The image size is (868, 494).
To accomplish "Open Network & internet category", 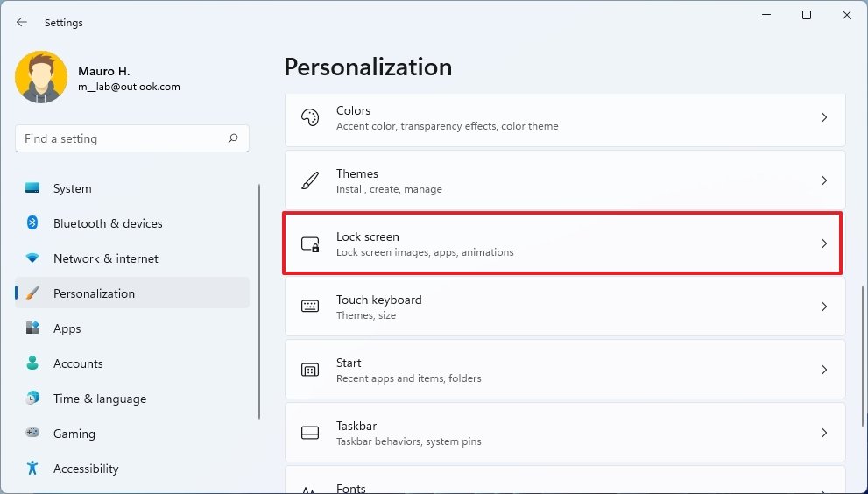I will pyautogui.click(x=105, y=258).
